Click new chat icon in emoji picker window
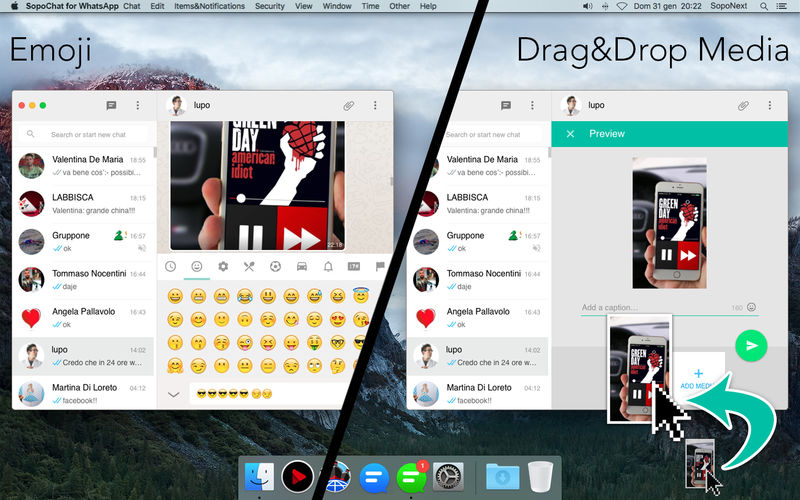Screen dimensions: 800x500 [111, 105]
